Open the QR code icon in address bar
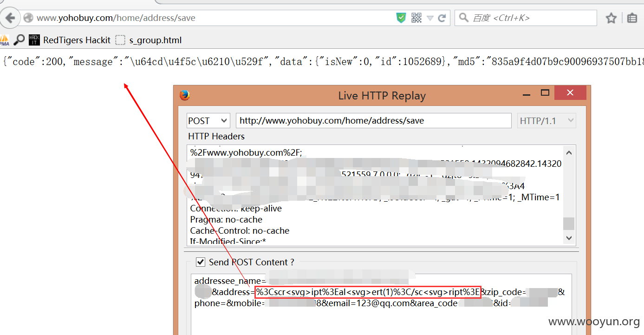Image resolution: width=644 pixels, height=335 pixels. 416,18
